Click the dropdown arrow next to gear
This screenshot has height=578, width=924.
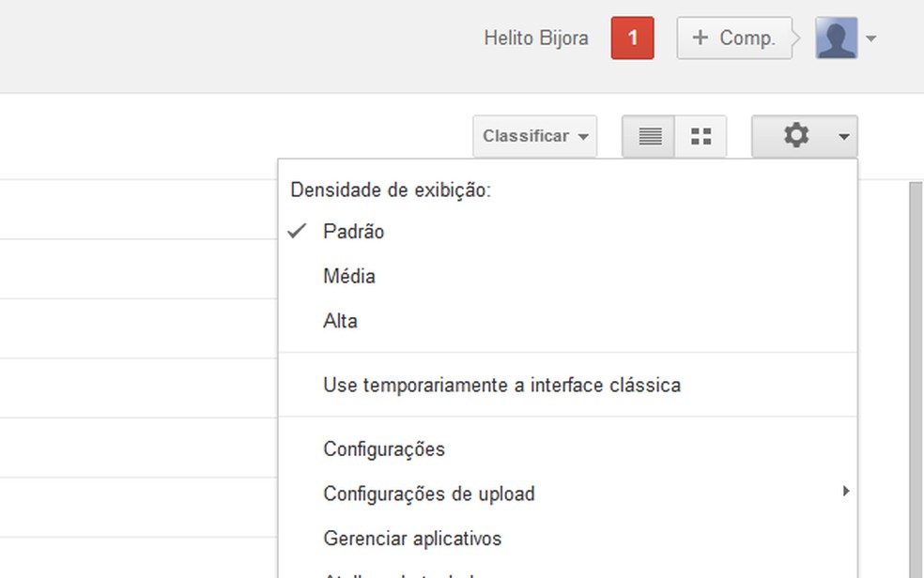pyautogui.click(x=843, y=137)
